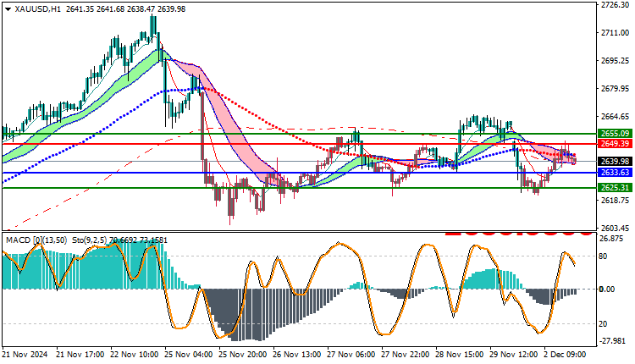Click the 26 Nov 13:00 time label
Screen dimensions: 635x364
[297, 355]
